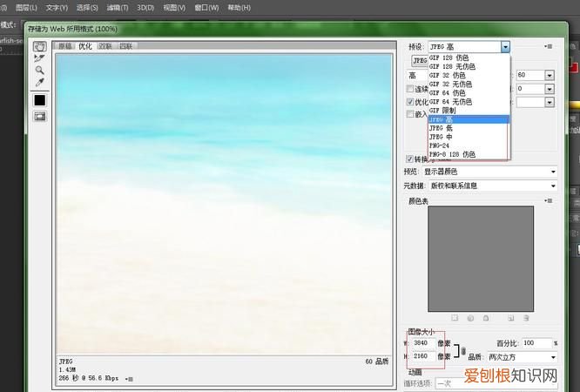Viewport: 580px width, 392px height.
Task: Open the preset options flyout menu icon
Action: click(547, 46)
